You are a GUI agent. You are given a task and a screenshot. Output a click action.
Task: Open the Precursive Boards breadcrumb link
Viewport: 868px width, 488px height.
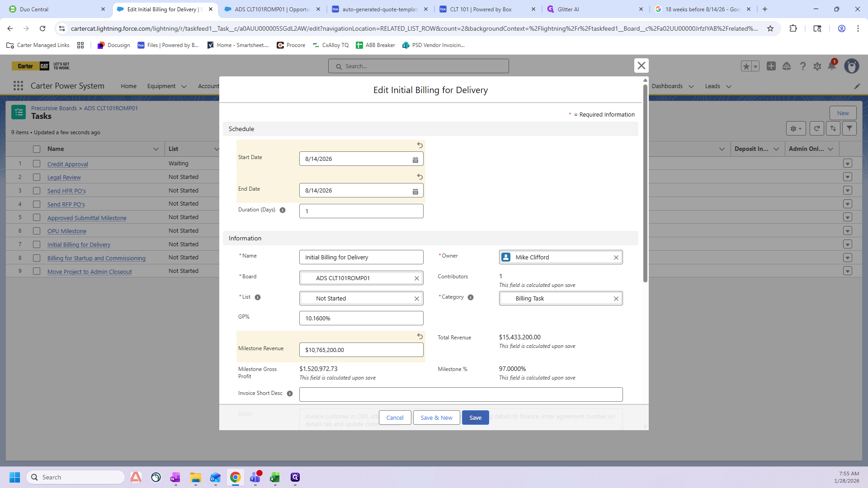54,108
